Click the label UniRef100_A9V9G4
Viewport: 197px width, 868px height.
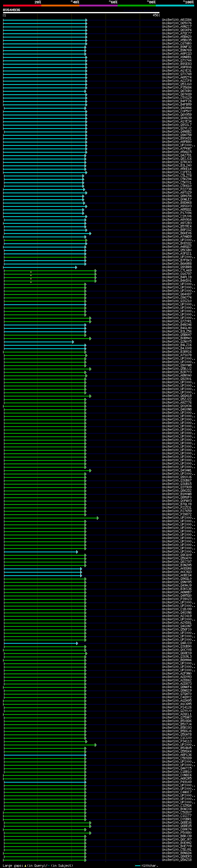click(x=177, y=220)
